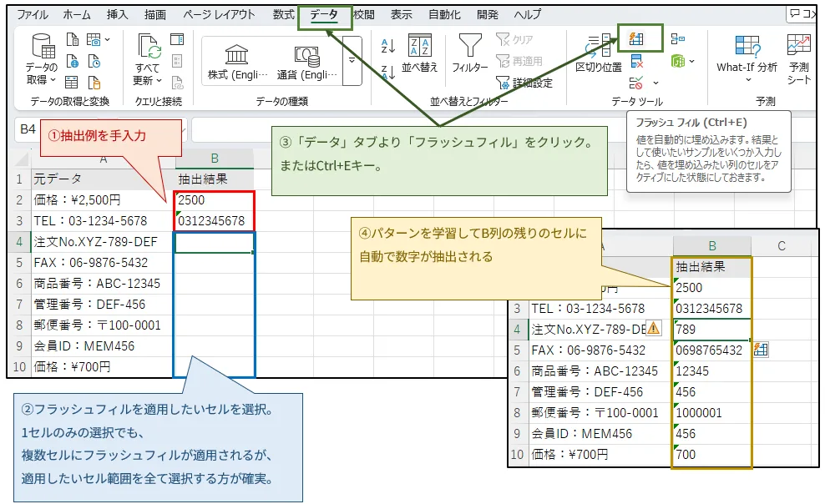Click the Consolidate icon in Data Tools
The width and height of the screenshot is (825, 504).
677,38
